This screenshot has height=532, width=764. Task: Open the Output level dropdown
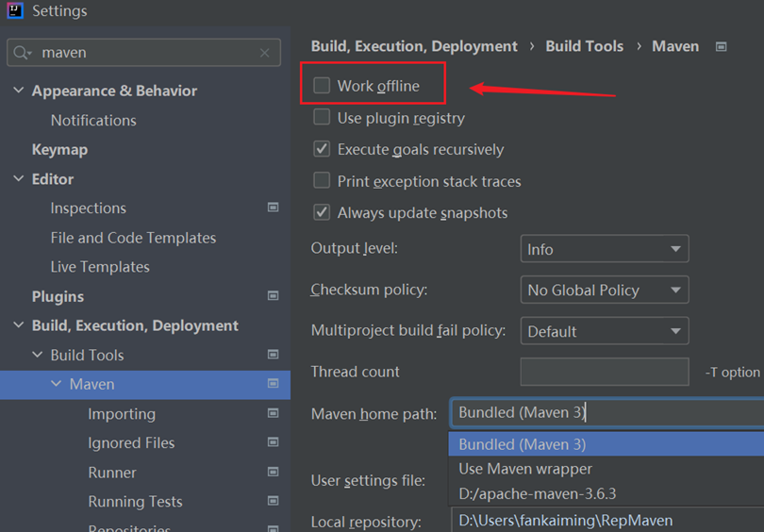pos(604,249)
